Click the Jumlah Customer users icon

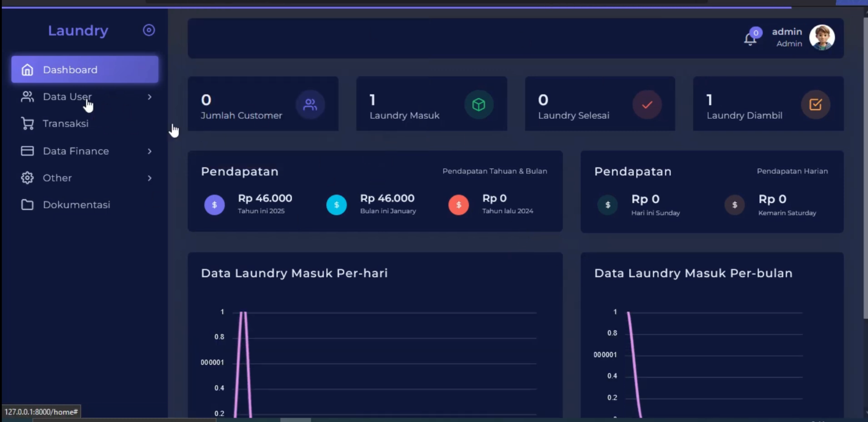tap(310, 104)
